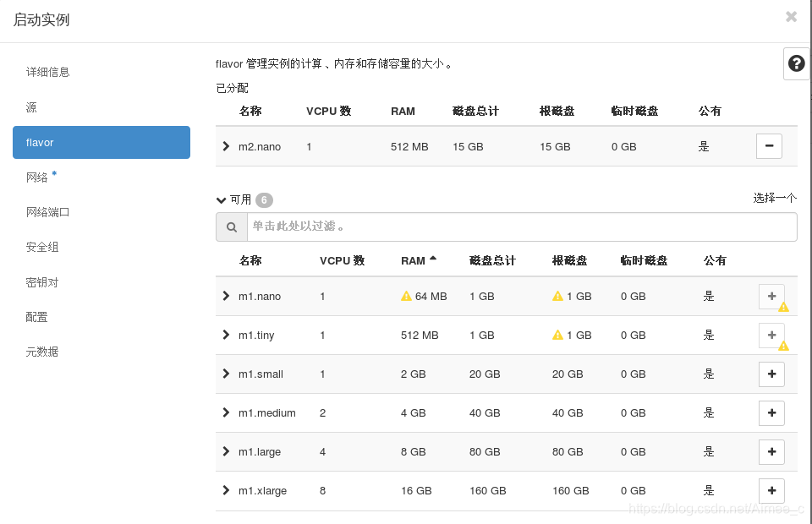The height and width of the screenshot is (524, 812).
Task: Add the m1.small flavor with plus button
Action: [771, 374]
